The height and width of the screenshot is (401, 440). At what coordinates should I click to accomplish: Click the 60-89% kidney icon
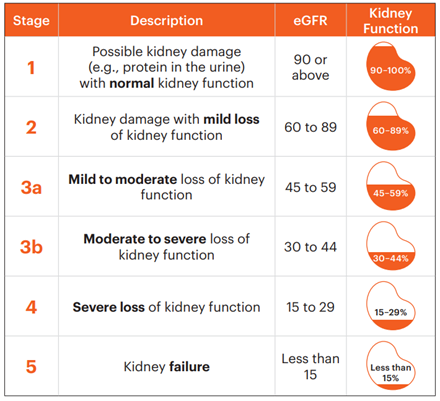coord(391,126)
